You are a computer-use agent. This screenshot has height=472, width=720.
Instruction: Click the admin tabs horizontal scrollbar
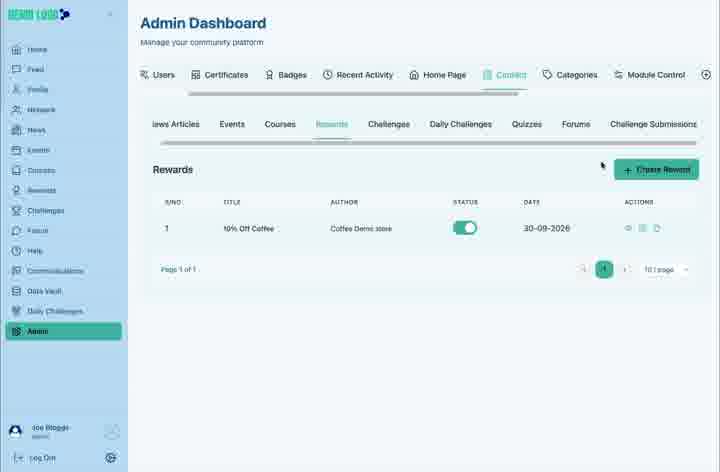[354, 94]
